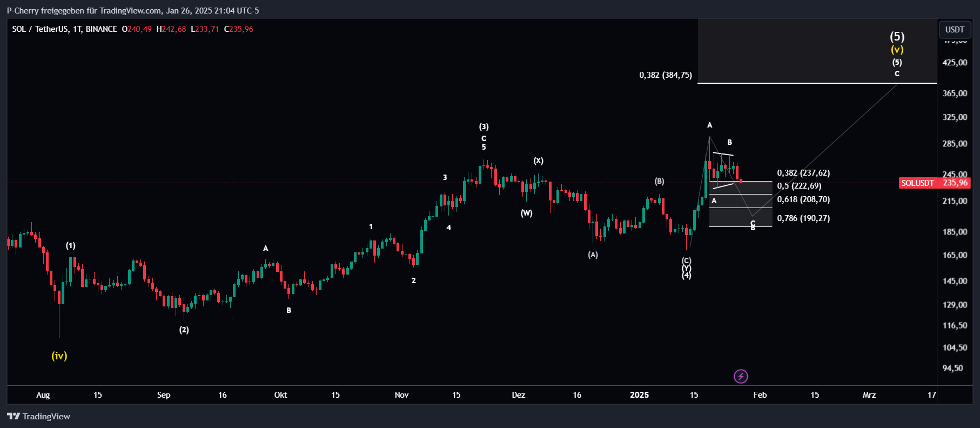
Task: Click the Mrz label on time axis
Action: point(869,395)
